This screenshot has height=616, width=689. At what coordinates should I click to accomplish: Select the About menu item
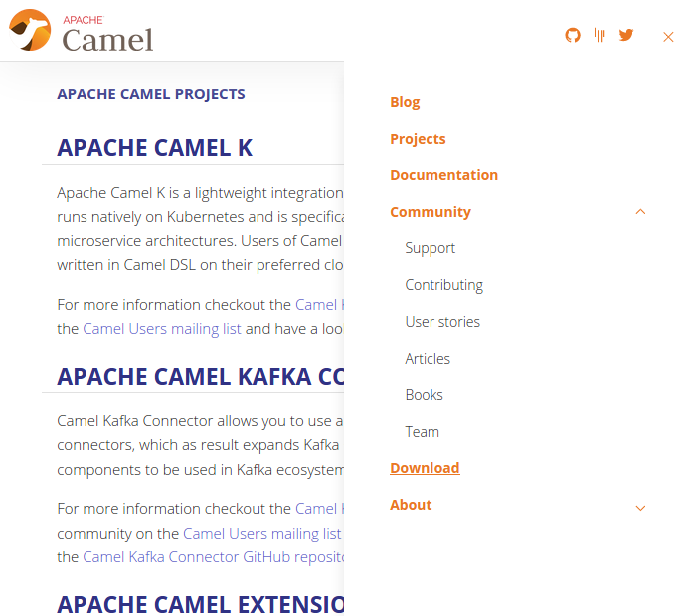tap(411, 505)
